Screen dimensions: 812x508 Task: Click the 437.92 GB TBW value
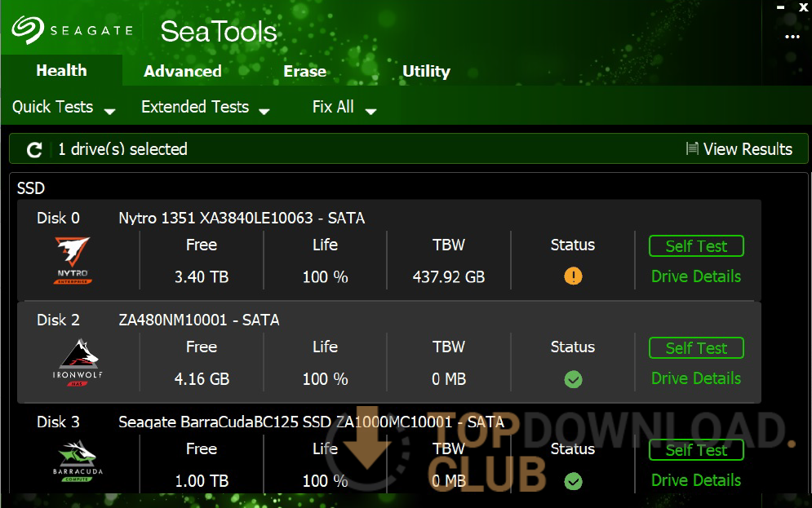pos(449,276)
